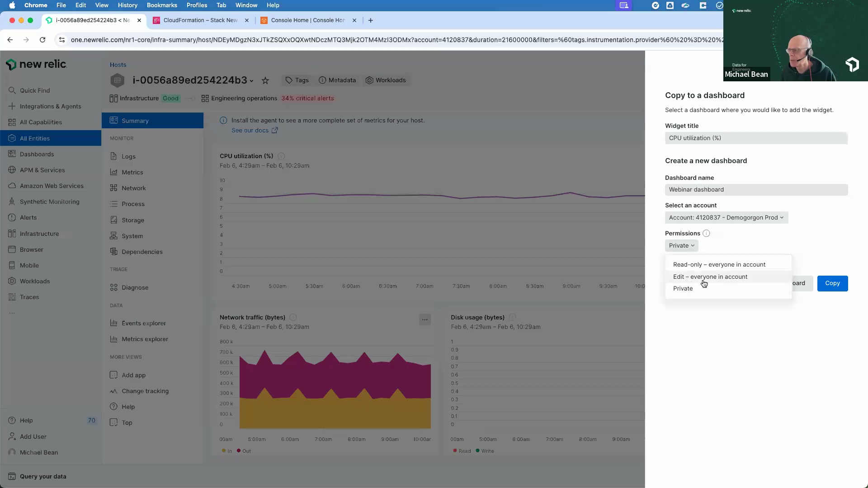Open Storage view
This screenshot has height=488, width=868.
tap(127, 220)
